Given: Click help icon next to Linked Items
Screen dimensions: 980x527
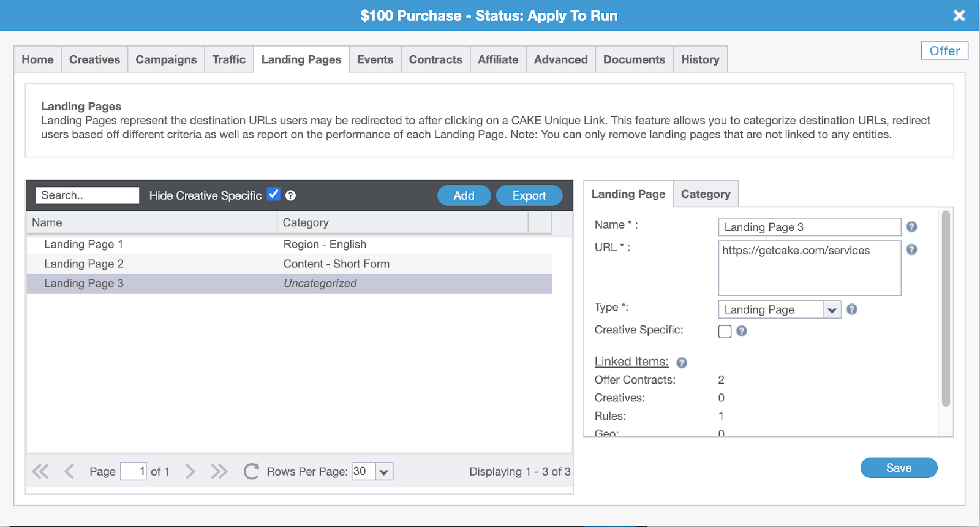Looking at the screenshot, I should (682, 363).
